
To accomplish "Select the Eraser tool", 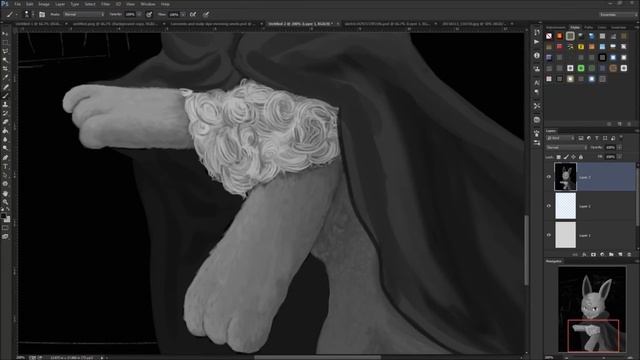I will (5, 122).
